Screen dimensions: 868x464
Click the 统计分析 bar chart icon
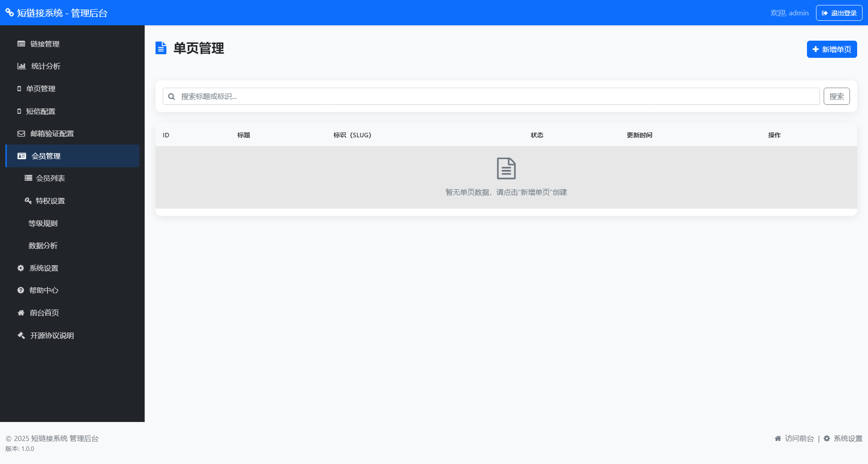pyautogui.click(x=22, y=66)
